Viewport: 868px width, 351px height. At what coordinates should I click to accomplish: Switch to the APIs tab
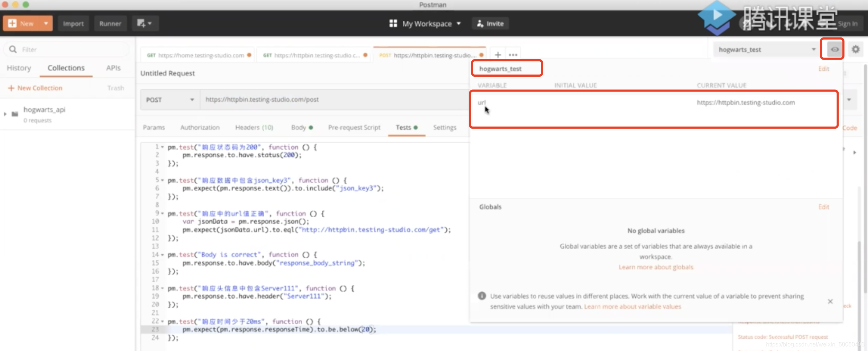pyautogui.click(x=113, y=68)
